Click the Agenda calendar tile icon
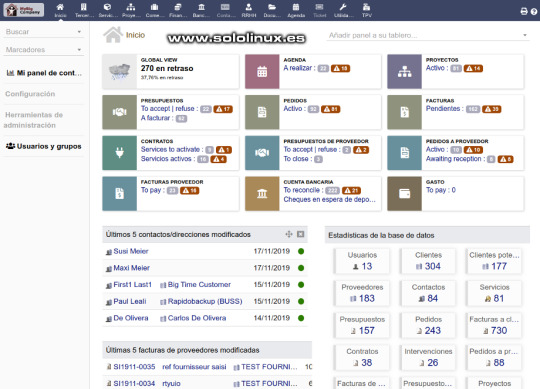Image resolution: width=540 pixels, height=389 pixels. [262, 72]
